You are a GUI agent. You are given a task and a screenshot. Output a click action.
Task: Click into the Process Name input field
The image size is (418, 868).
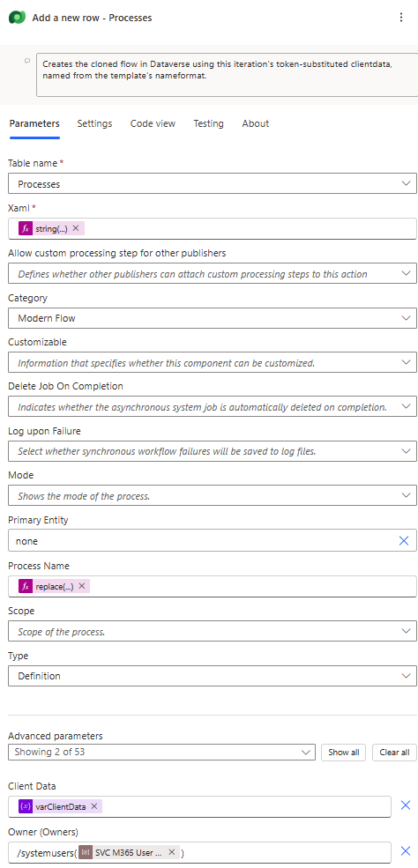coord(213,586)
